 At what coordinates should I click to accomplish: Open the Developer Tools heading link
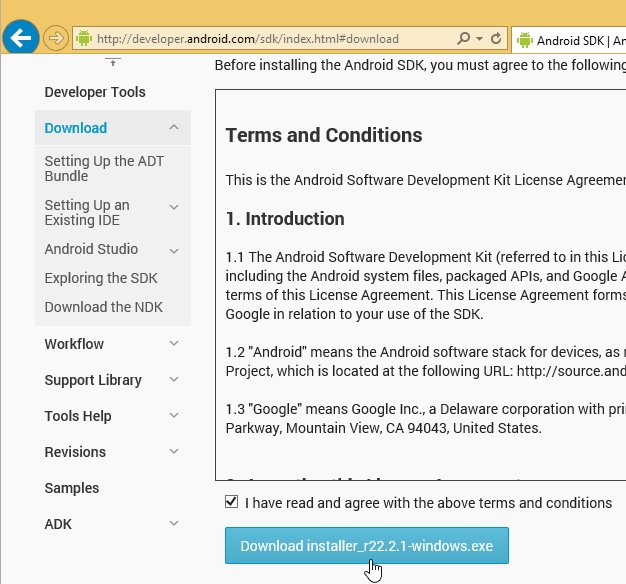95,92
